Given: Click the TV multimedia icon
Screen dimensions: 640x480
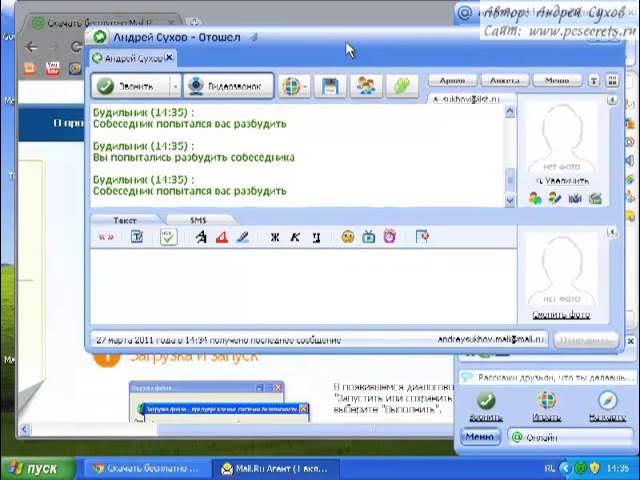Looking at the screenshot, I should pos(369,237).
